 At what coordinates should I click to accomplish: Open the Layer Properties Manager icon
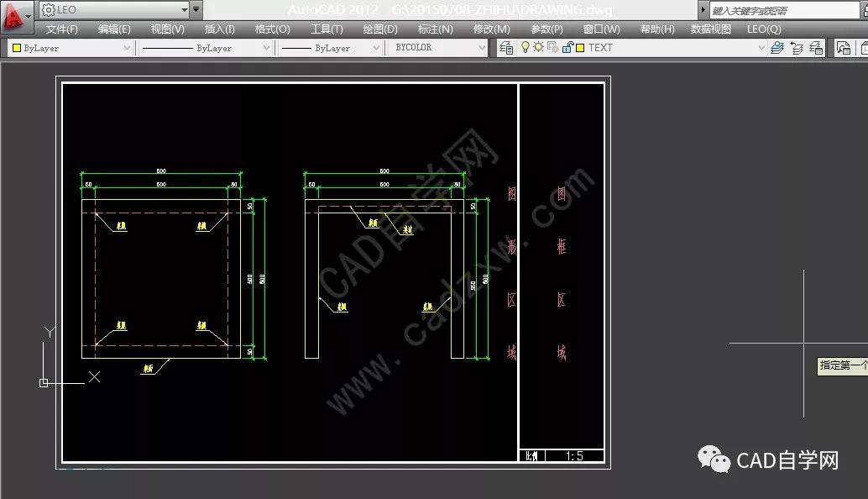coord(506,48)
